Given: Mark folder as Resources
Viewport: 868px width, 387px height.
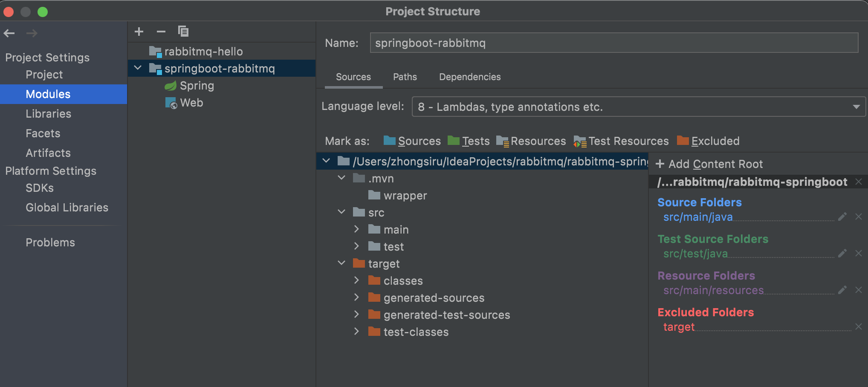Looking at the screenshot, I should point(531,141).
